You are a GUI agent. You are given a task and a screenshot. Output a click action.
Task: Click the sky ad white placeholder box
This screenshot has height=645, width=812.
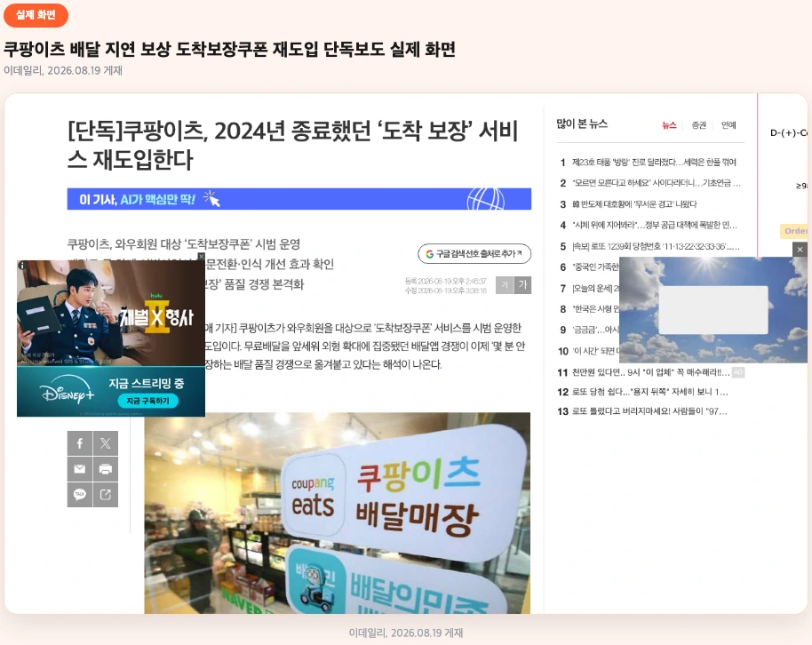(713, 310)
